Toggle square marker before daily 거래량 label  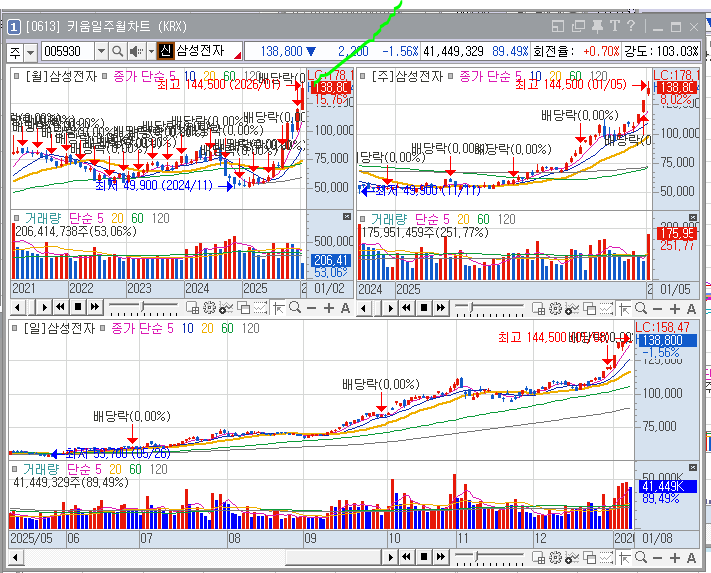coord(15,469)
